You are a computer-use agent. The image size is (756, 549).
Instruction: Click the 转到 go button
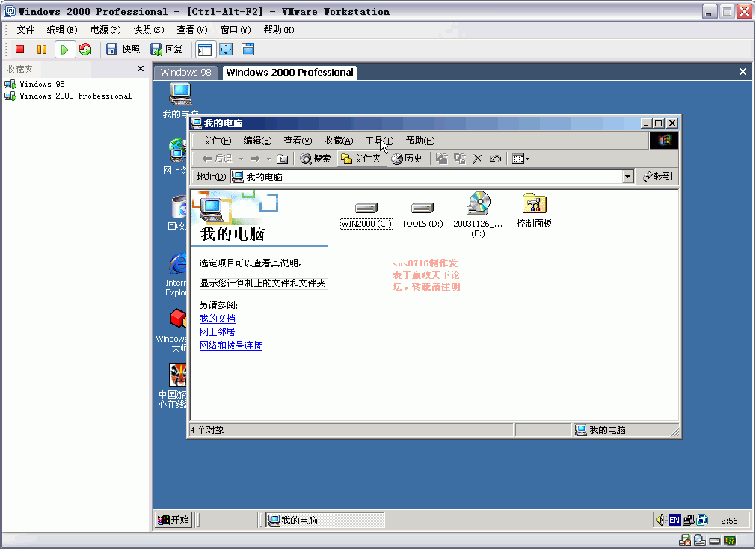tap(657, 177)
